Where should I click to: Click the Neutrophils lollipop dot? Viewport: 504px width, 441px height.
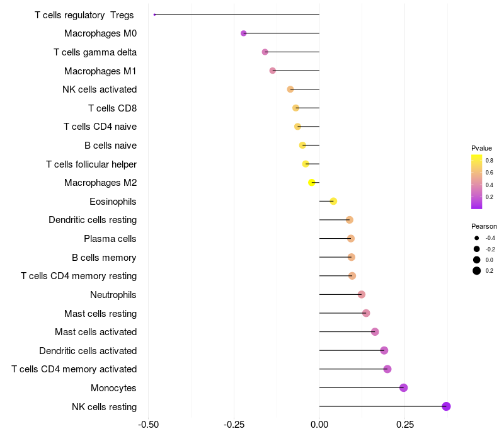(x=361, y=294)
